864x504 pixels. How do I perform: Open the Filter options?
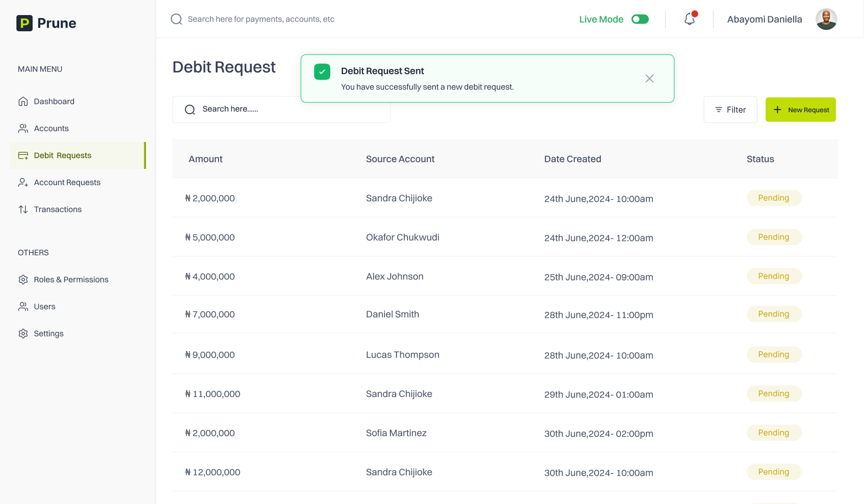point(730,110)
